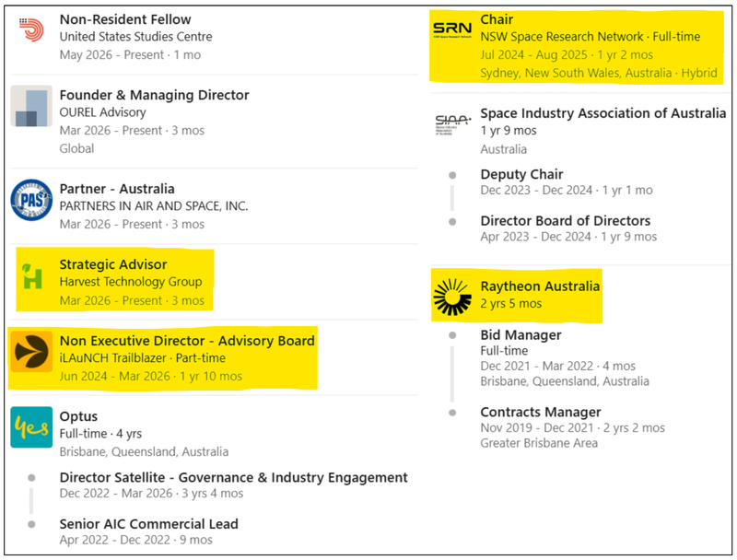Screen dimensions: 737x560
Task: Click the SIAA association logo
Action: (x=452, y=124)
